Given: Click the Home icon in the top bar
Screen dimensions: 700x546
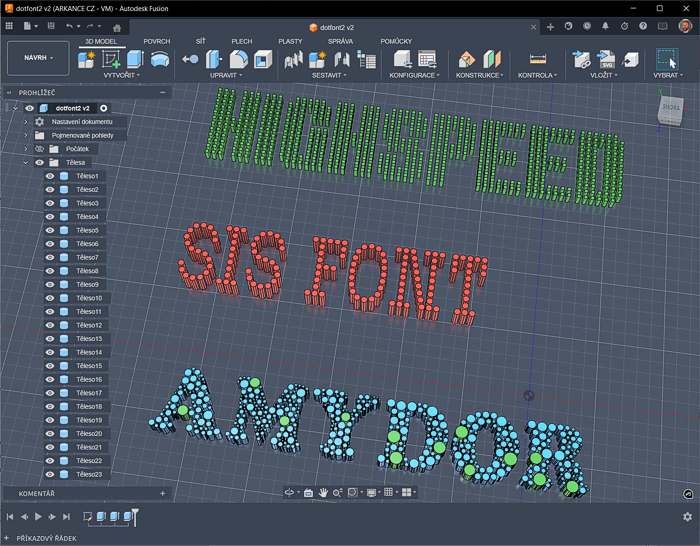Looking at the screenshot, I should [118, 26].
